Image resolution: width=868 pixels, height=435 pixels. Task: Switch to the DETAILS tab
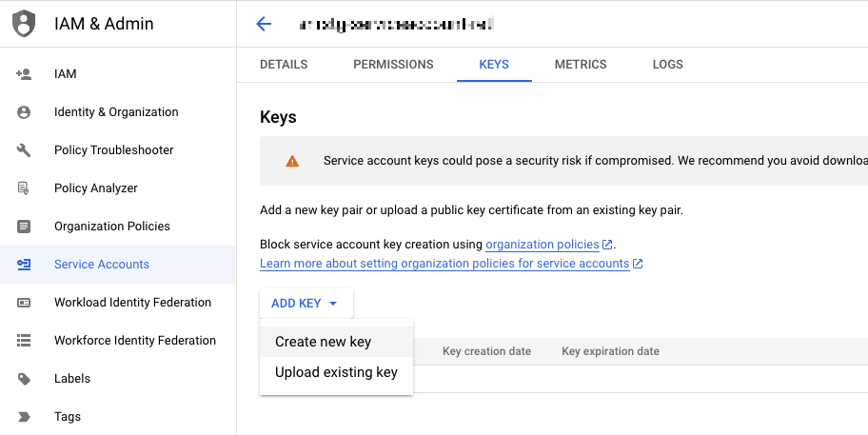click(x=284, y=65)
